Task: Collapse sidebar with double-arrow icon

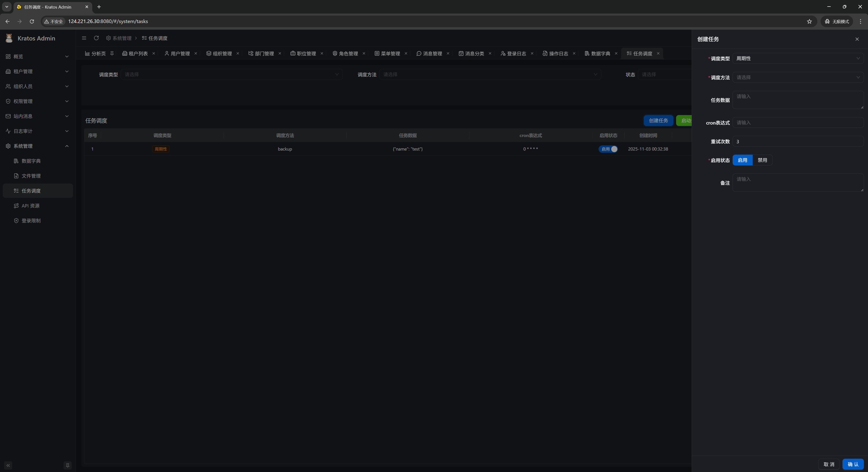Action: pyautogui.click(x=8, y=465)
